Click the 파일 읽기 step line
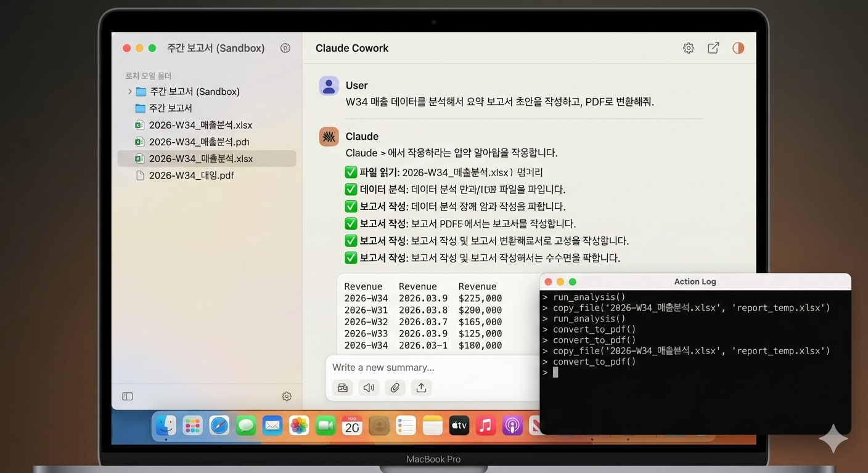Screen dimensions: 868x473 tap(444, 172)
